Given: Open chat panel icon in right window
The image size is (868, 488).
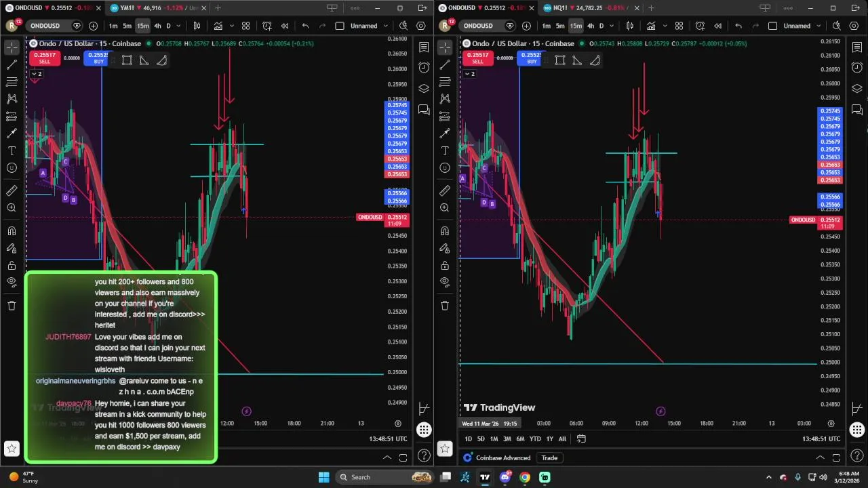Looking at the screenshot, I should coord(857,109).
